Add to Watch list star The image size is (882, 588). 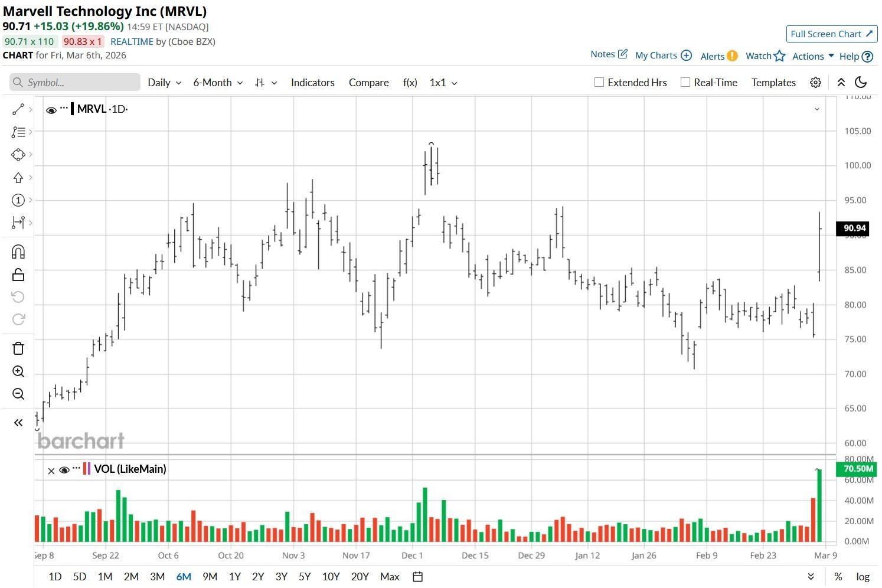pos(780,55)
